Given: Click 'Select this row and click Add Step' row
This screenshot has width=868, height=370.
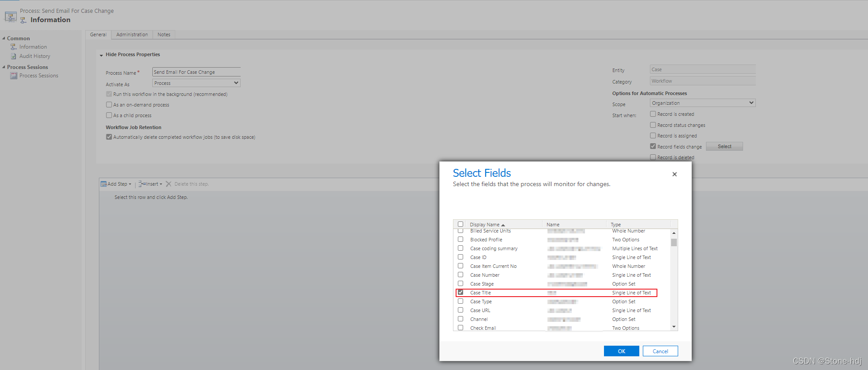Looking at the screenshot, I should pos(151,197).
